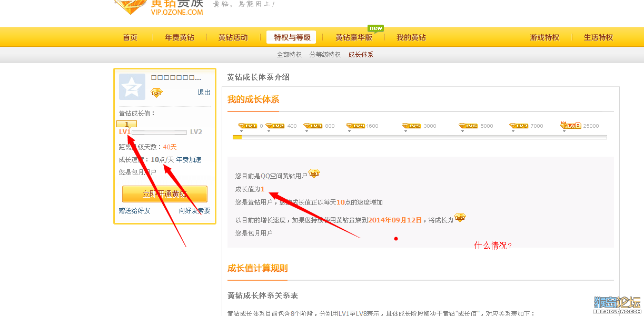Image resolution: width=644 pixels, height=316 pixels.
Task: Click LV1 badge beside QQ空间黄钻用户 text
Action: [314, 173]
